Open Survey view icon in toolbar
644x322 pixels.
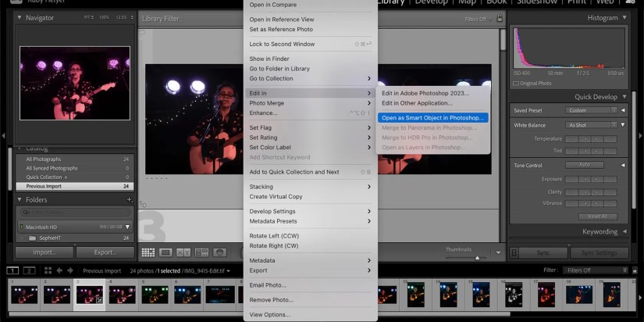(x=201, y=252)
